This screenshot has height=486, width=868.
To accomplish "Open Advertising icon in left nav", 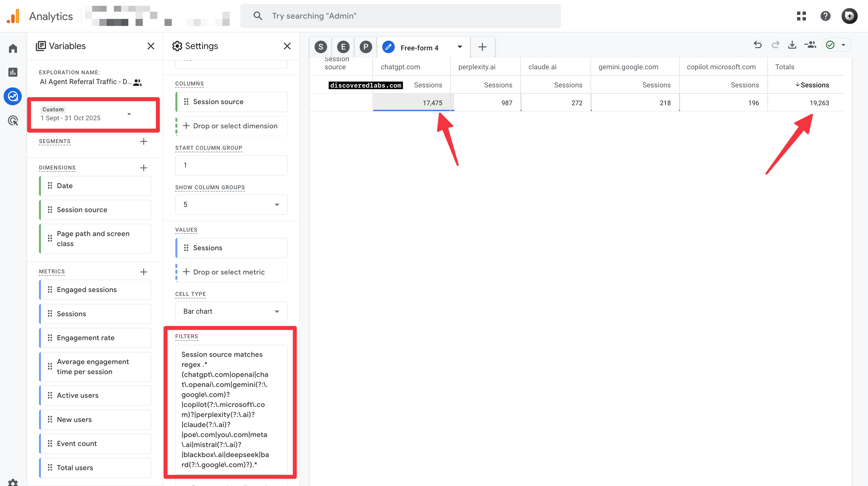I will 13,121.
